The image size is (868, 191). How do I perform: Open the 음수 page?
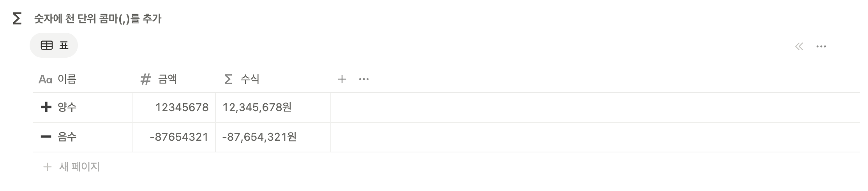click(67, 137)
